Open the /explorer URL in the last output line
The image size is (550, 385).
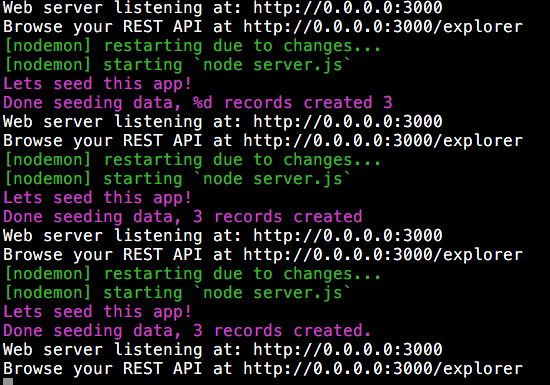pos(383,369)
